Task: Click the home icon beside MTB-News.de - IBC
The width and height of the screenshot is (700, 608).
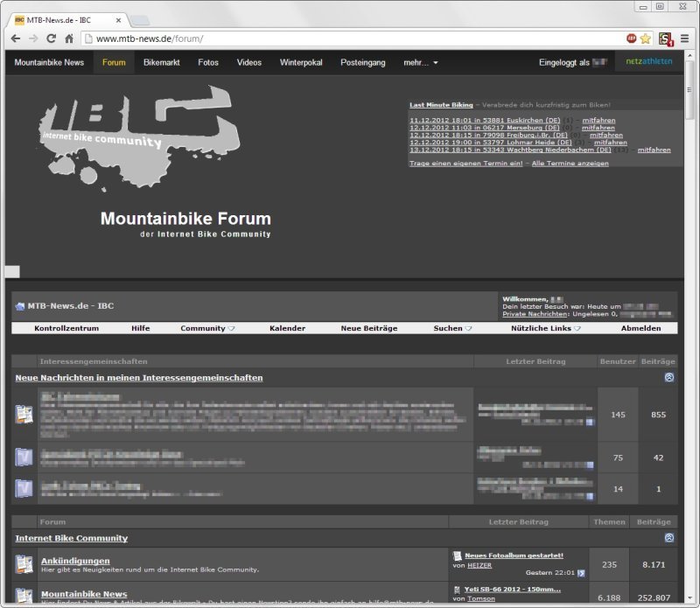Action: [x=20, y=306]
